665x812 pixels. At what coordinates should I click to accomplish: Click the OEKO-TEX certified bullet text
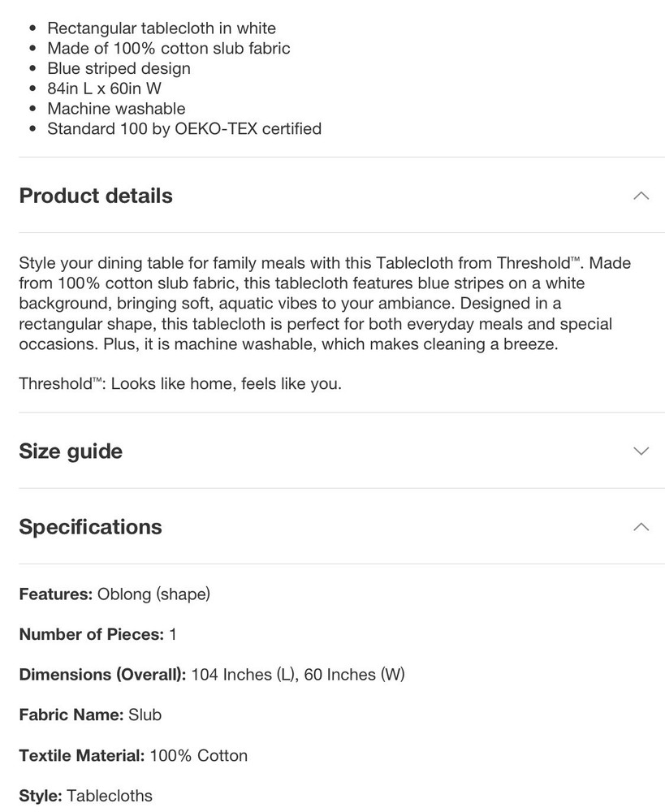(x=184, y=128)
